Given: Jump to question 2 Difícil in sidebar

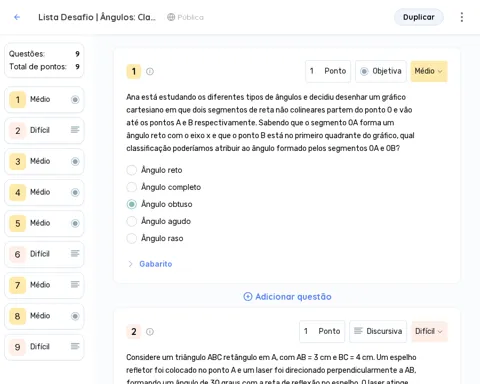Looking at the screenshot, I should (x=44, y=130).
